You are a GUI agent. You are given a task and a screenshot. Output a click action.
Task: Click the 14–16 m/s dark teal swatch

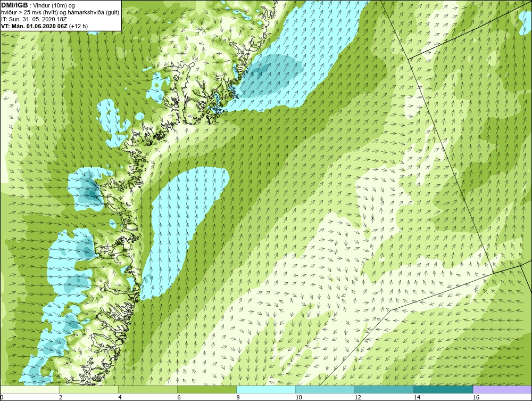(443, 389)
